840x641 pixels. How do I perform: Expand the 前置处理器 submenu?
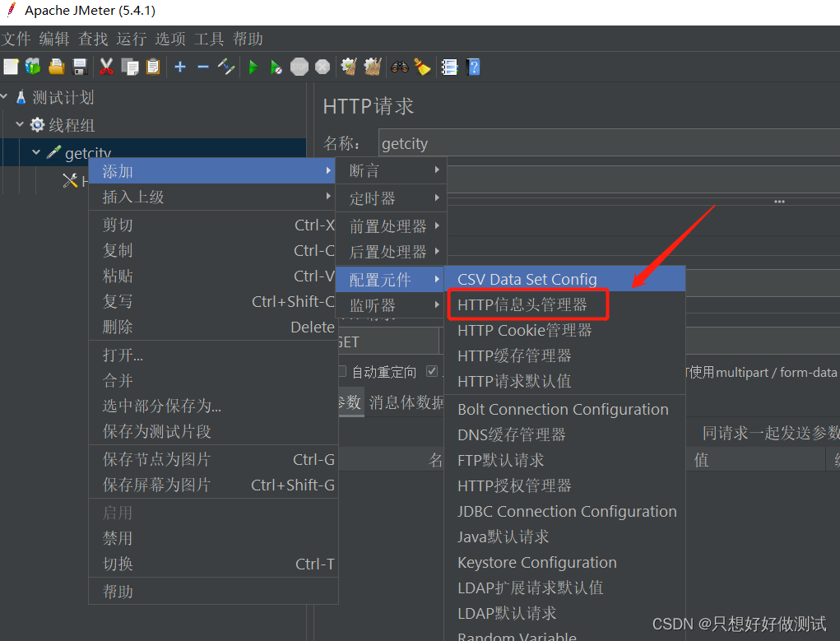(389, 225)
